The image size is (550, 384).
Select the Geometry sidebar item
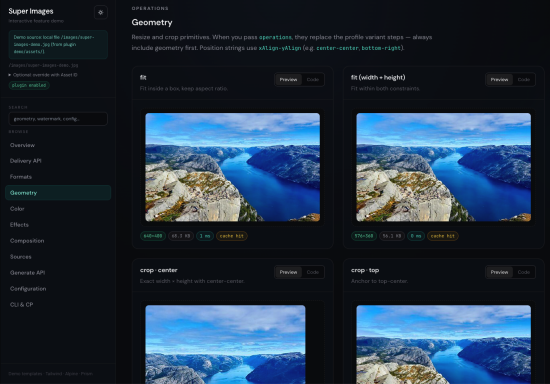(58, 193)
